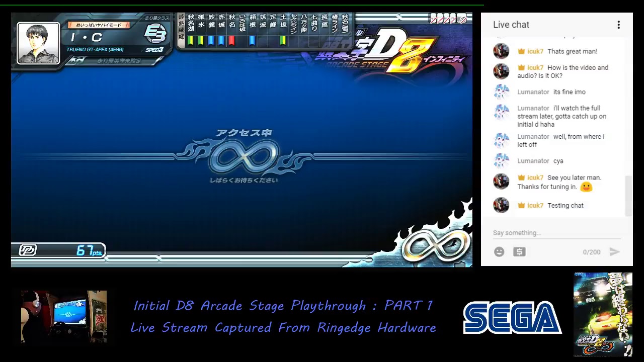The height and width of the screenshot is (362, 644).
Task: Select username Lumanator on "well, from where"
Action: click(x=533, y=136)
